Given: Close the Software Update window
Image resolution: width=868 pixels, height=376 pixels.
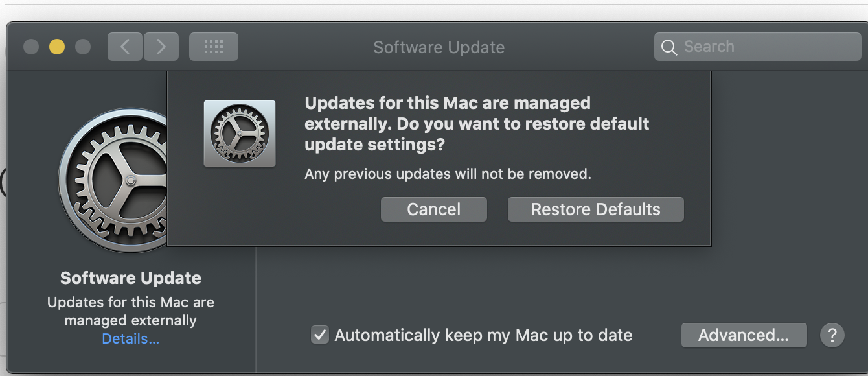Looking at the screenshot, I should (31, 47).
